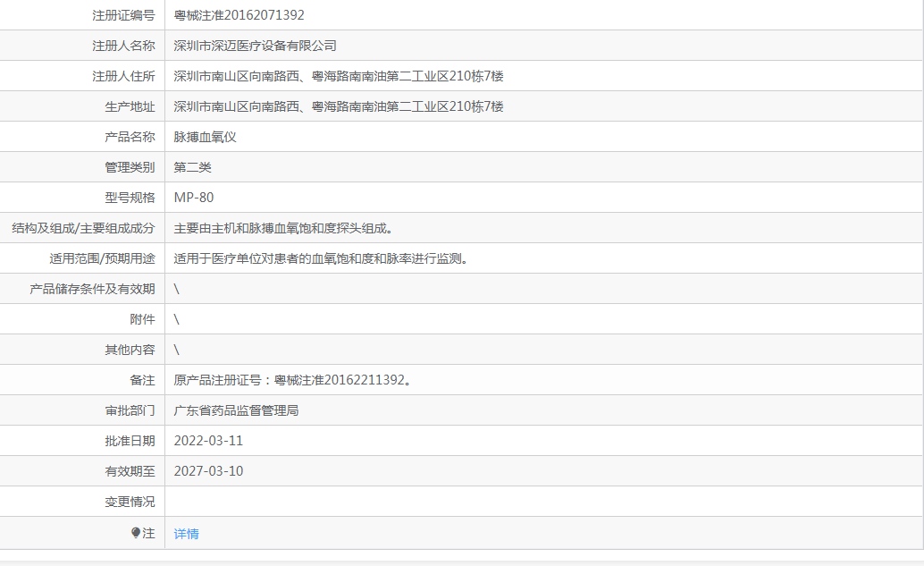Select approval date 2022-03-11
The height and width of the screenshot is (566, 924).
point(208,441)
